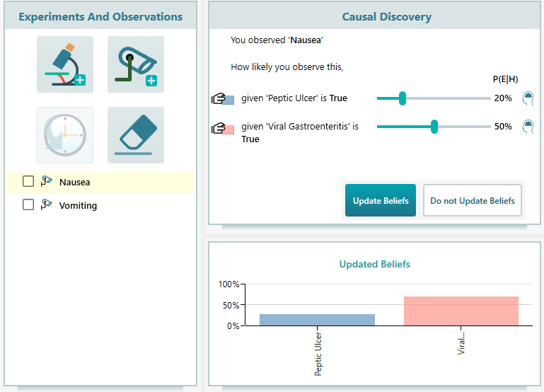
Task: Click the head icon beside 20%
Action: (x=527, y=98)
